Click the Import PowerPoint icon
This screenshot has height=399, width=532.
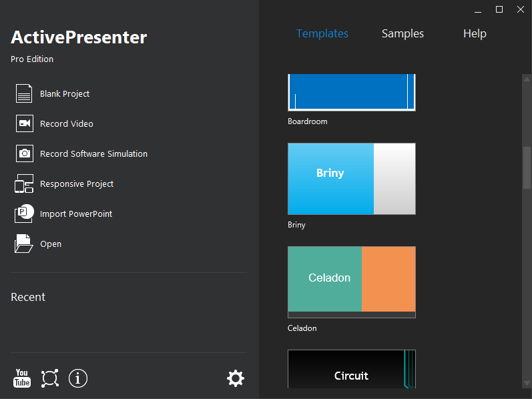pos(24,214)
